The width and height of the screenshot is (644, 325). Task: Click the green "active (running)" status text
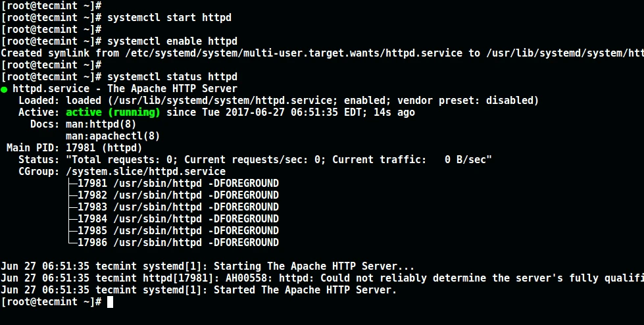[x=113, y=113]
